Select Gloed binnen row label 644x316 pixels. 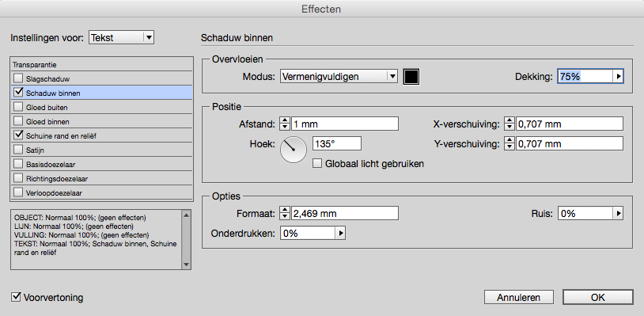tap(47, 122)
